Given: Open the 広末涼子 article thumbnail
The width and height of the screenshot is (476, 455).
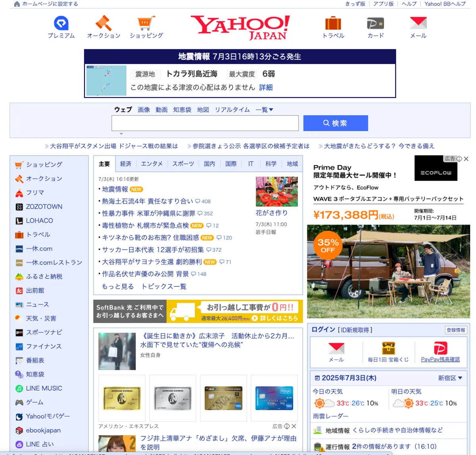Looking at the screenshot, I should 117,351.
